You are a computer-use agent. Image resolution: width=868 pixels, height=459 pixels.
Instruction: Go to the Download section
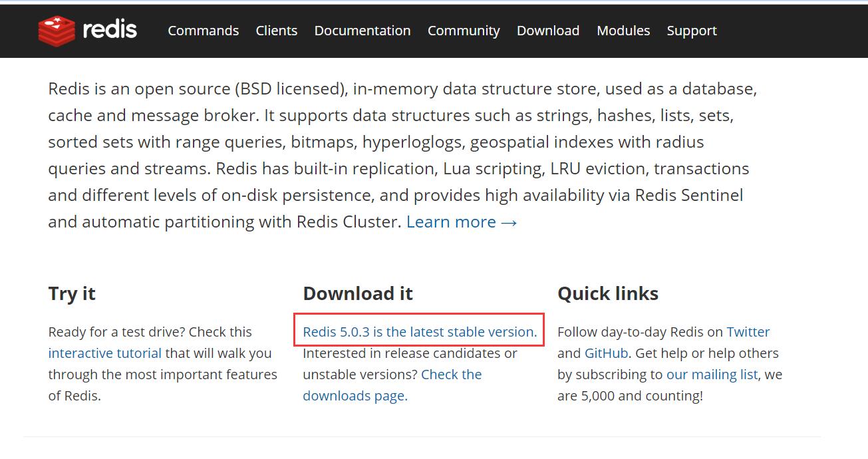[x=547, y=31]
